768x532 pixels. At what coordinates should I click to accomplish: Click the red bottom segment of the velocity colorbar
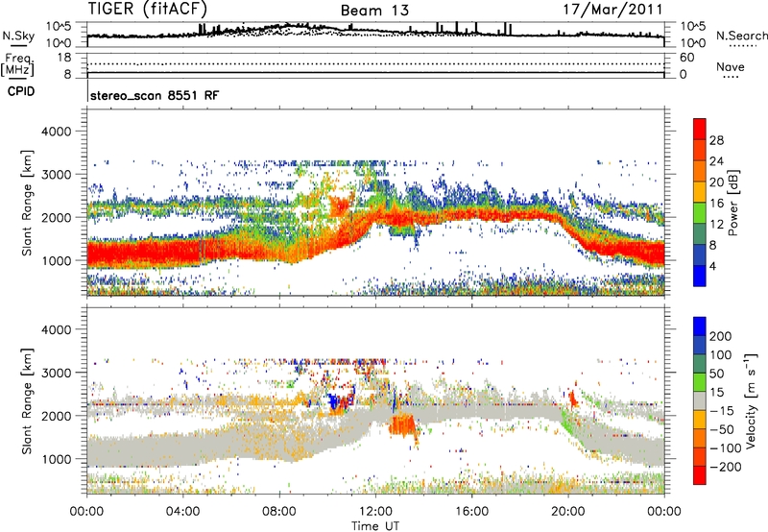pos(700,475)
